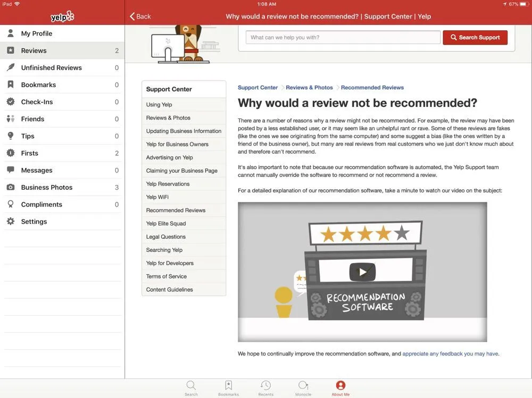
Task: Follow the 'appreciate any feedback you may have' link
Action: click(x=450, y=353)
